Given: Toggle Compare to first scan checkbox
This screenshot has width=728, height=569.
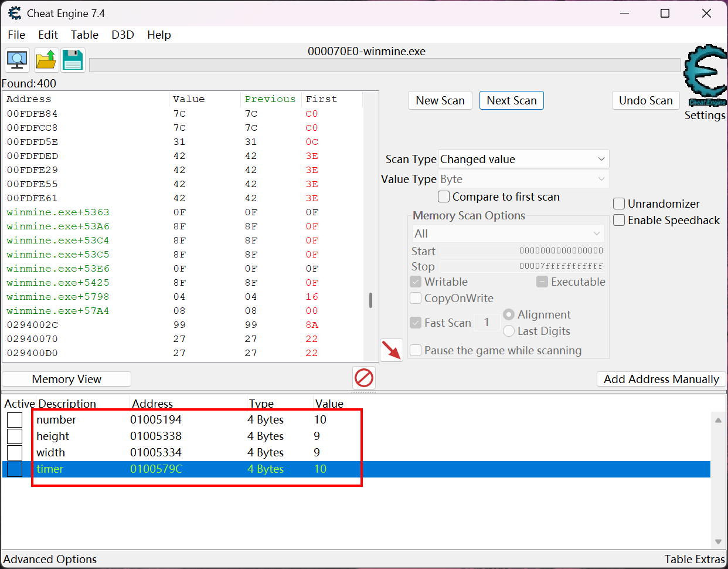Looking at the screenshot, I should 444,197.
